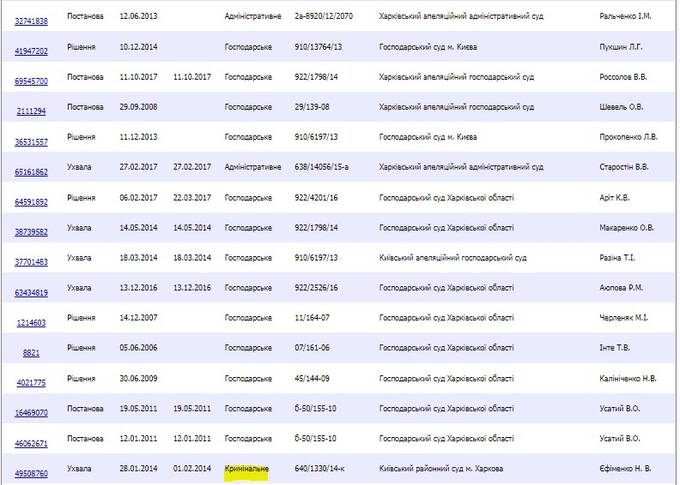
Task: Open decision link 41947202
Action: (x=31, y=48)
